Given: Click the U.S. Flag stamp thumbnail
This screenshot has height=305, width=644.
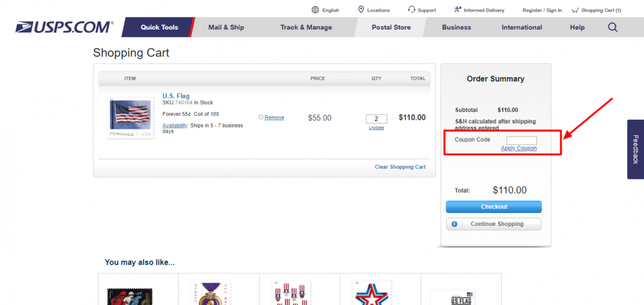Looking at the screenshot, I should tap(131, 118).
